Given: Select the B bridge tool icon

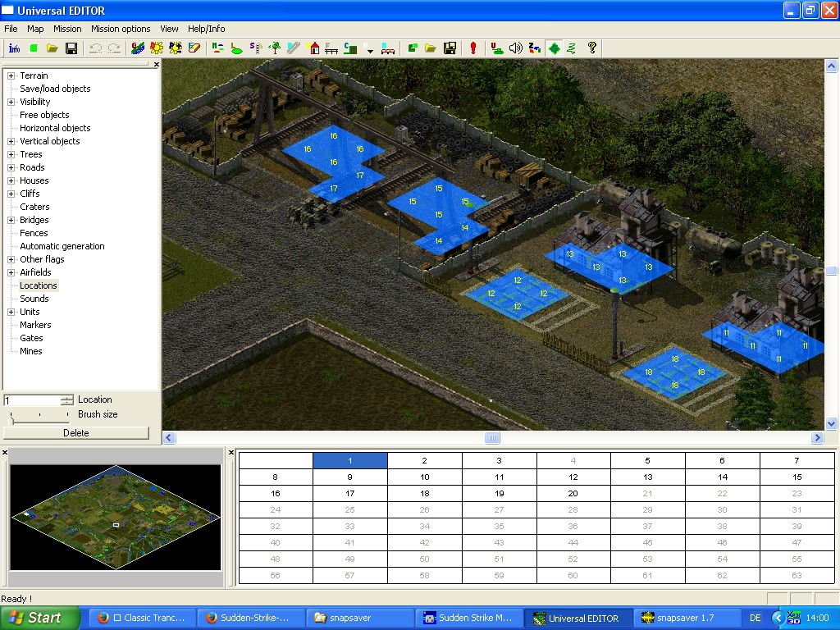Looking at the screenshot, I should point(388,48).
